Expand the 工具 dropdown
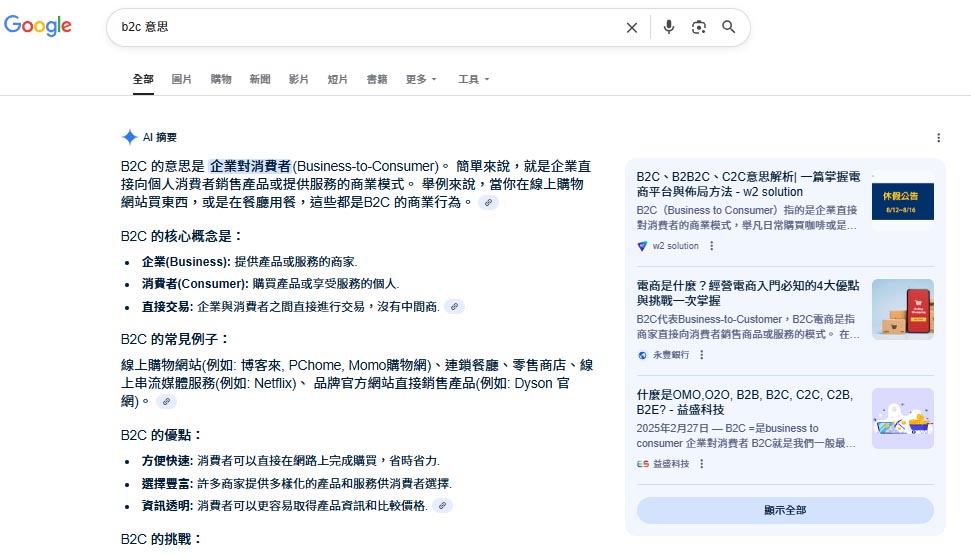Viewport: 971px width, 556px height. (474, 79)
